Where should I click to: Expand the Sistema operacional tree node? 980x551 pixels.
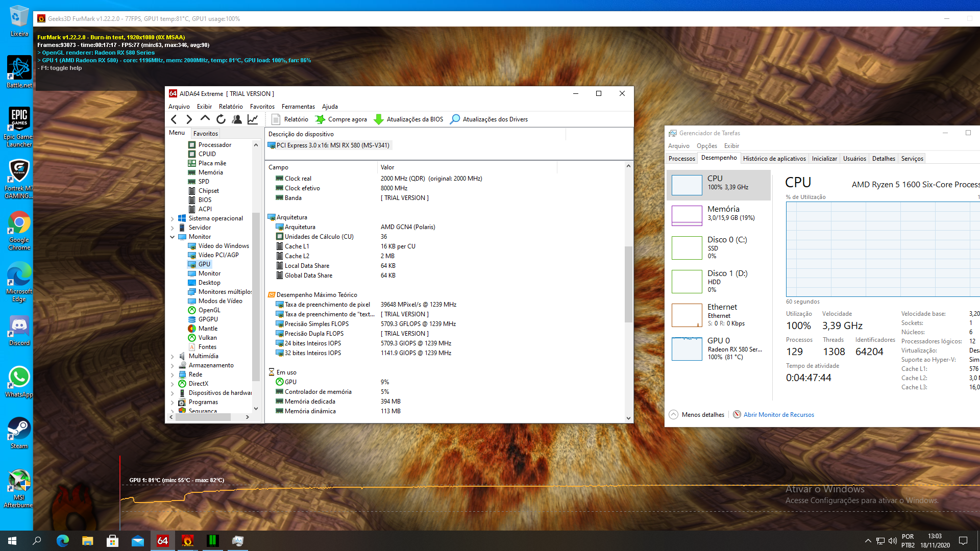(172, 219)
